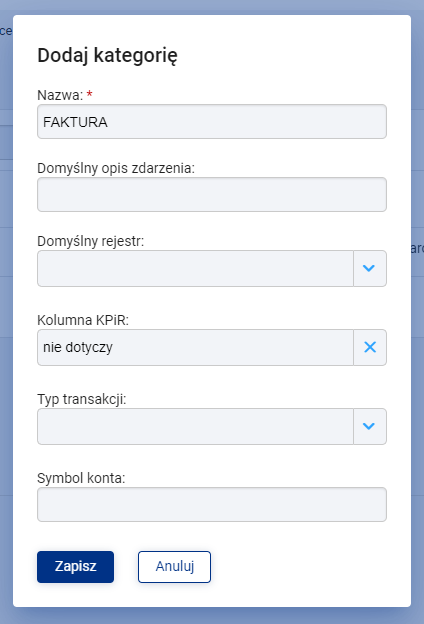Click the Domyślny opis zdarzenia label

116,168
